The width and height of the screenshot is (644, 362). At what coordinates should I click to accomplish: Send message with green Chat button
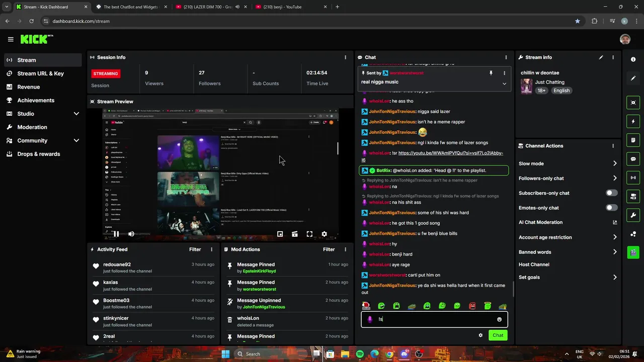click(x=498, y=335)
